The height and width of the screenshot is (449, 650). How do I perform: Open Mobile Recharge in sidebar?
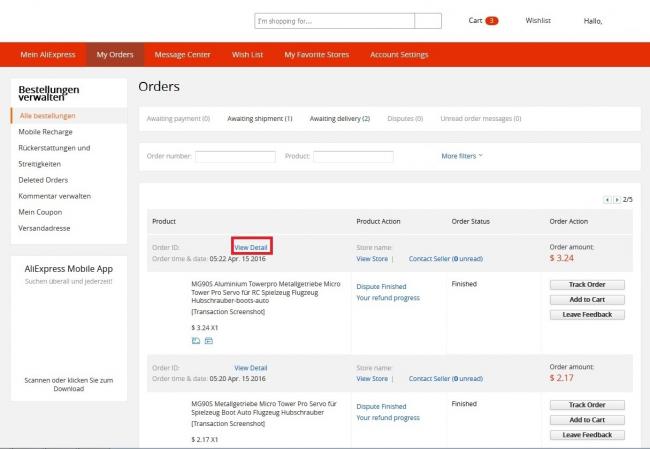click(x=45, y=132)
